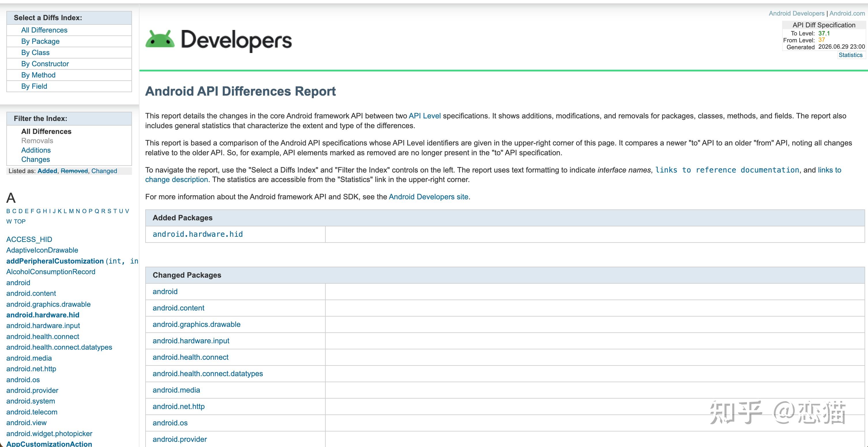Open the By Constructor index
This screenshot has width=868, height=447.
tap(45, 64)
